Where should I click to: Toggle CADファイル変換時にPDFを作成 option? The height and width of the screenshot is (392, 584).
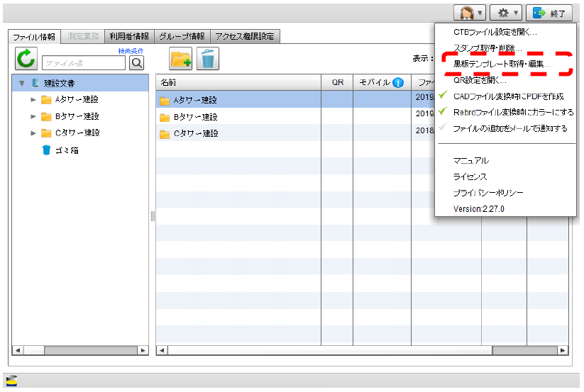pos(507,96)
